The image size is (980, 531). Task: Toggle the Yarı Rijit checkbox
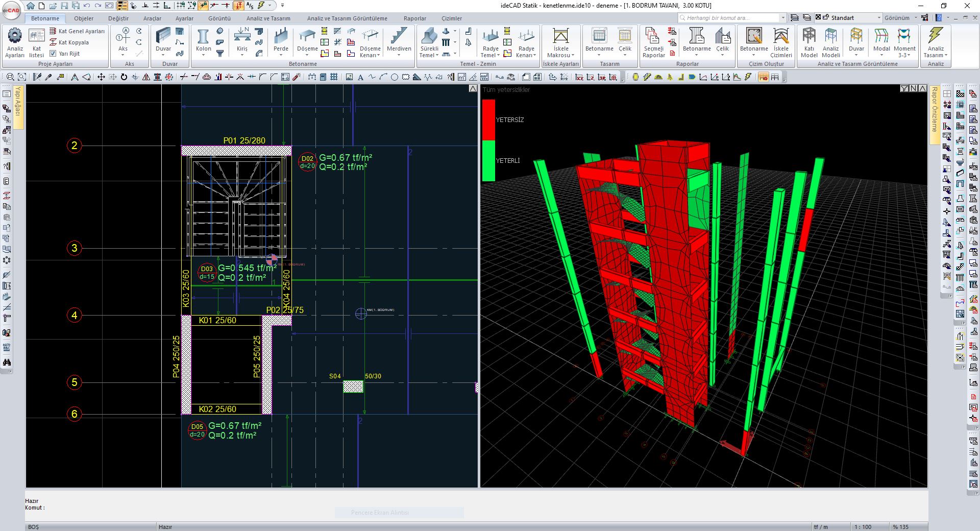coord(53,53)
